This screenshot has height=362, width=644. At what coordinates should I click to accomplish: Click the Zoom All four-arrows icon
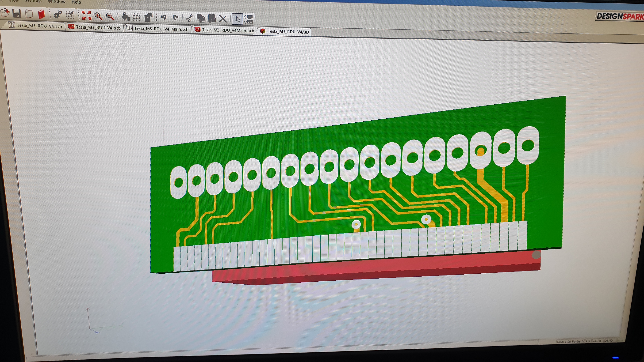86,15
